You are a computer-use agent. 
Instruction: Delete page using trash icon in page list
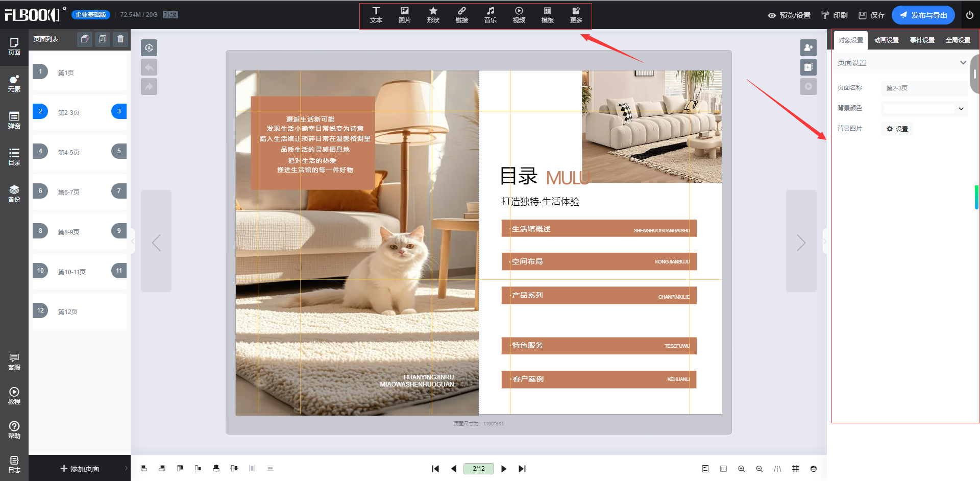pyautogui.click(x=120, y=39)
